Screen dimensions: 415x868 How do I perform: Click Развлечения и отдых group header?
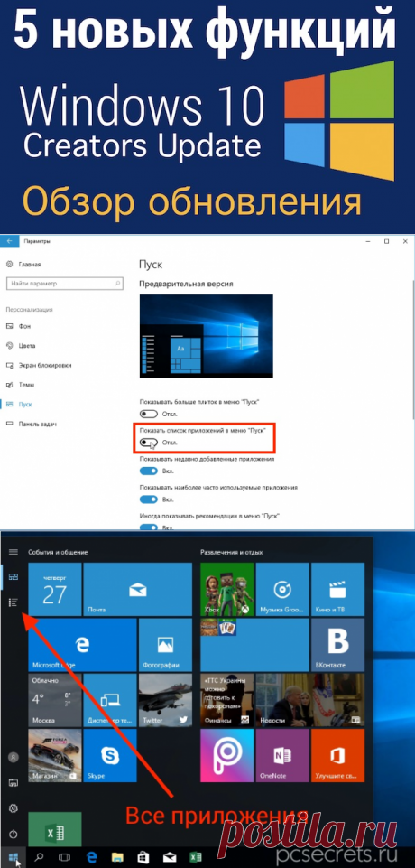click(x=232, y=553)
